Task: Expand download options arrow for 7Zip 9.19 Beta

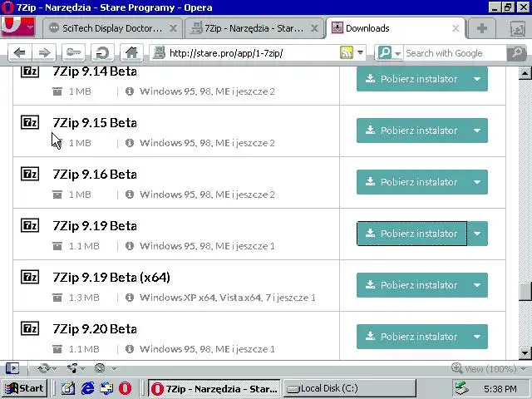Action: [x=477, y=234]
